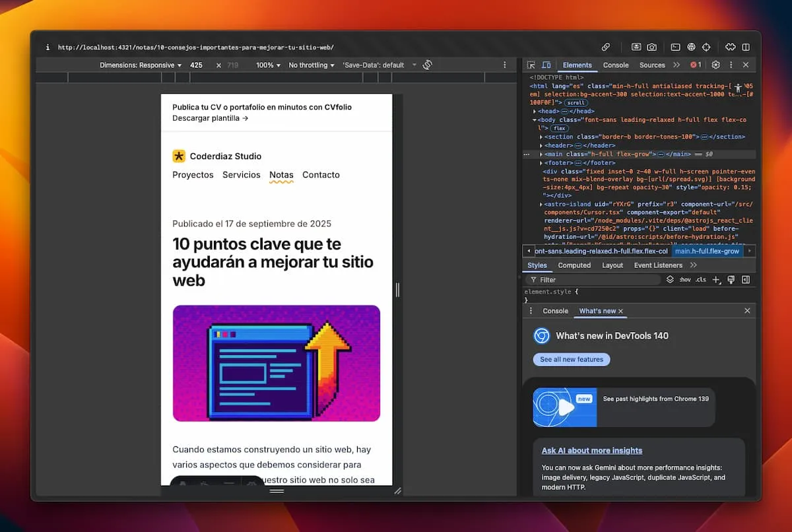Click the screenshot camera icon in the toolbar

coord(651,47)
